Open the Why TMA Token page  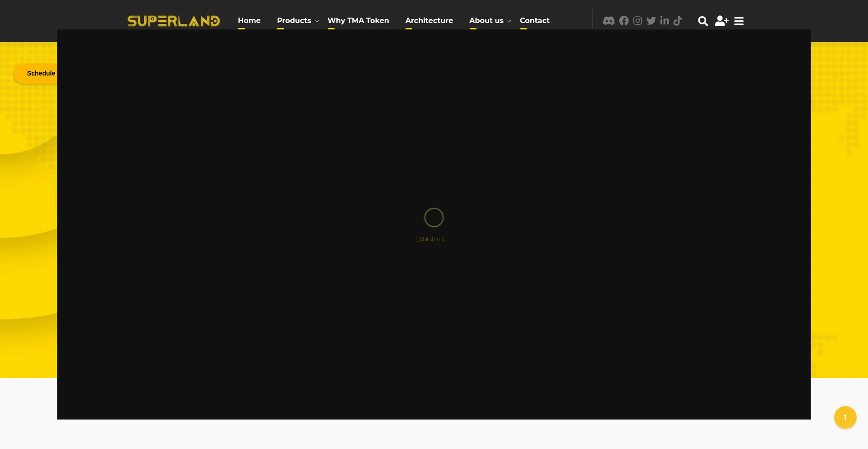pos(358,20)
